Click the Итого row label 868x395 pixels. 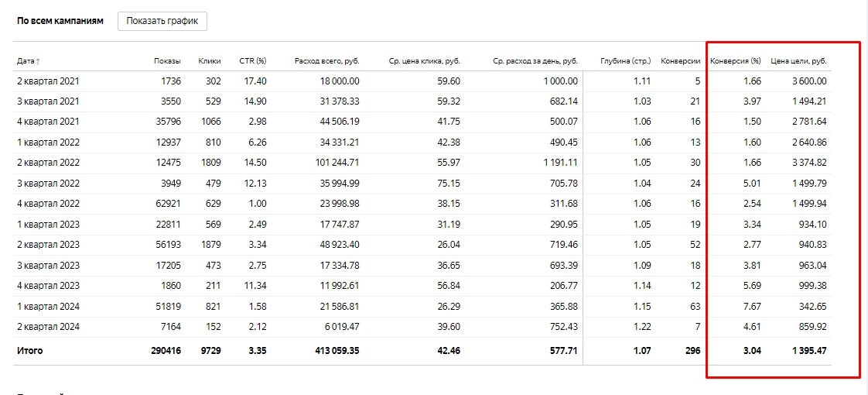point(30,351)
